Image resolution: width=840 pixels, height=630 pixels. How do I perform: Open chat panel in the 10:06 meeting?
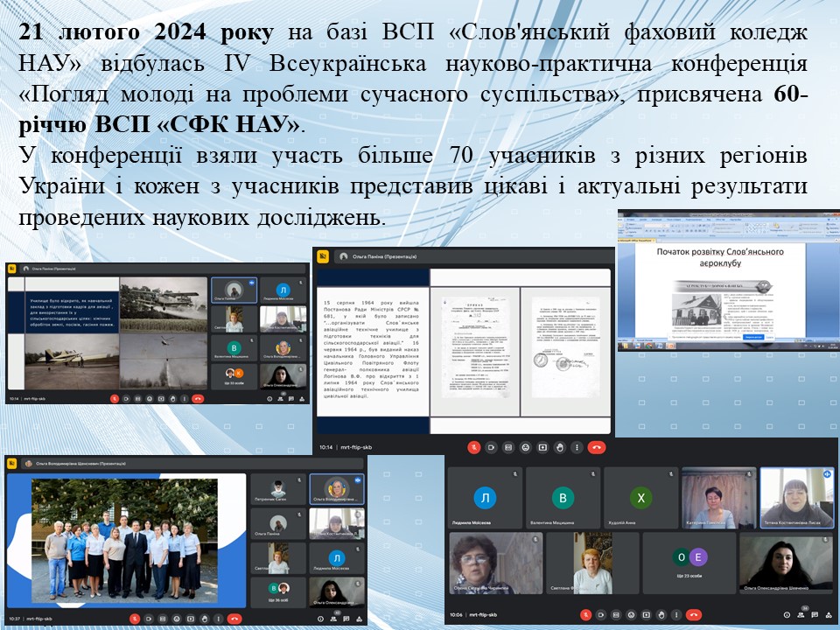click(x=815, y=615)
